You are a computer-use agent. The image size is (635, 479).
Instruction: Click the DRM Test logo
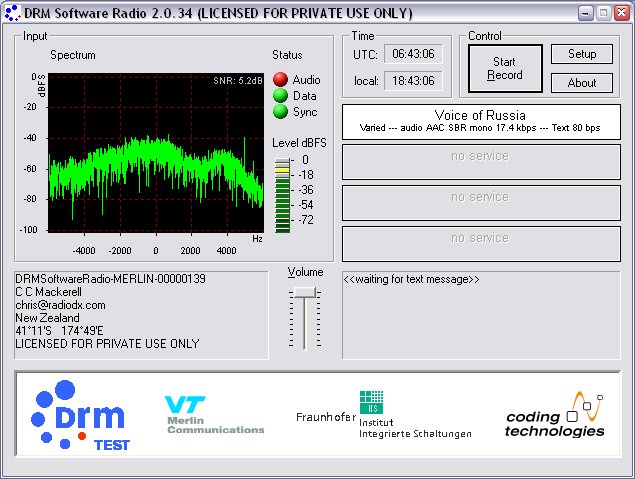tap(80, 415)
